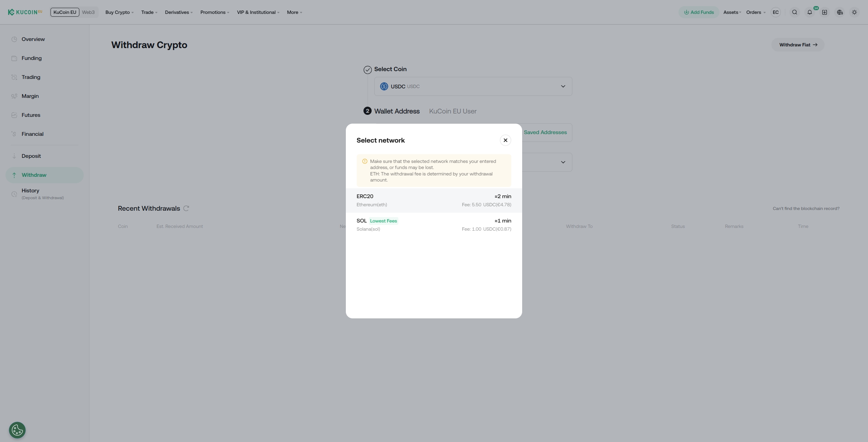Screen dimensions: 868x442
Task: Select the Wallet Address tab
Action: [x=397, y=111]
